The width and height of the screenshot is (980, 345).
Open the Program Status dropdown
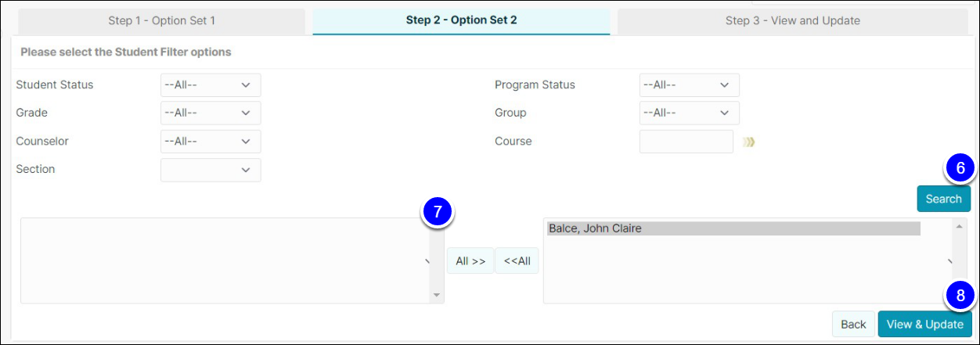[690, 85]
